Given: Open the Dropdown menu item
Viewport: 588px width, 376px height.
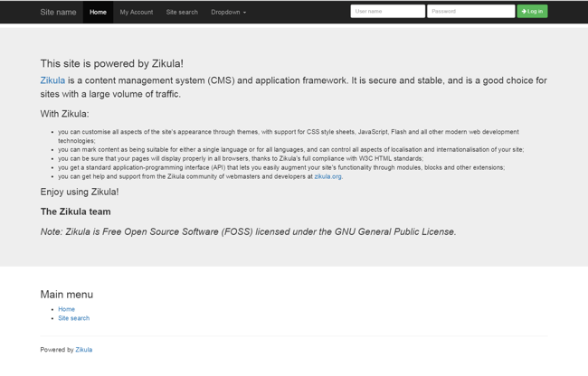Looking at the screenshot, I should (228, 12).
